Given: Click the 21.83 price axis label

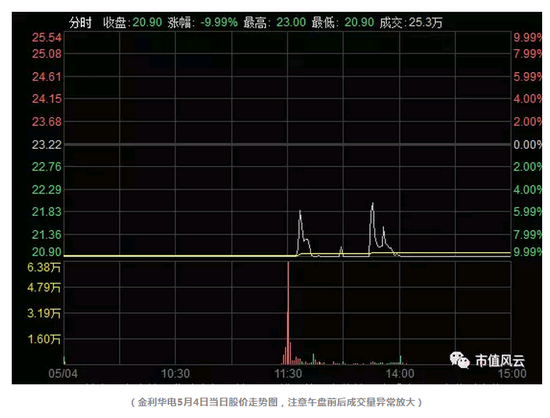Looking at the screenshot, I should coord(47,212).
